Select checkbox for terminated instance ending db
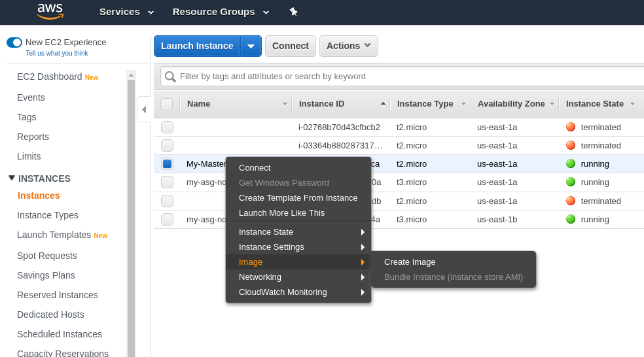The image size is (644, 357). point(167,201)
